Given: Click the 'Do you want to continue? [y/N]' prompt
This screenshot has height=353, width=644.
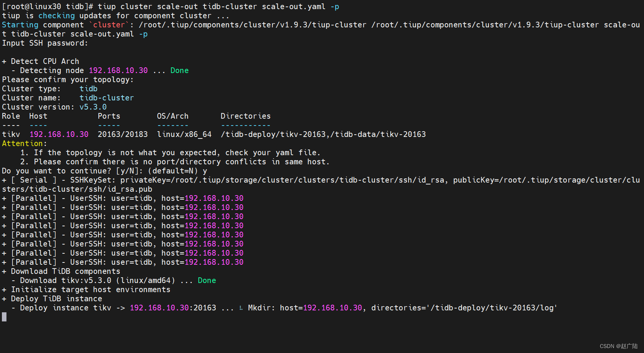Looking at the screenshot, I should click(x=104, y=171).
